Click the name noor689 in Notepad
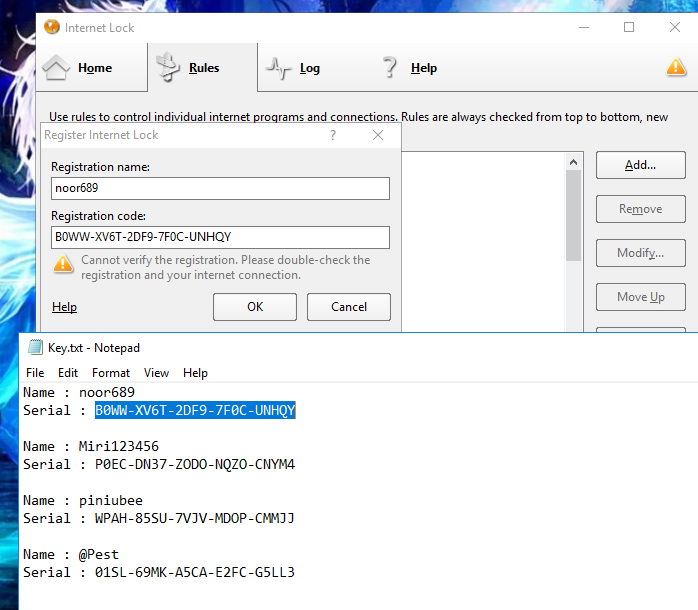 (107, 392)
